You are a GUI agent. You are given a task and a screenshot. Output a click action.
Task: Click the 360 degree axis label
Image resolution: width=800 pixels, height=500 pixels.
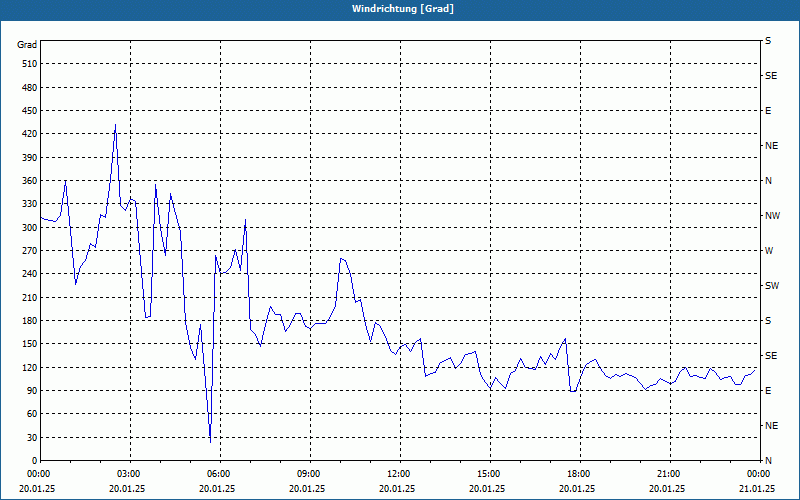tap(30, 181)
